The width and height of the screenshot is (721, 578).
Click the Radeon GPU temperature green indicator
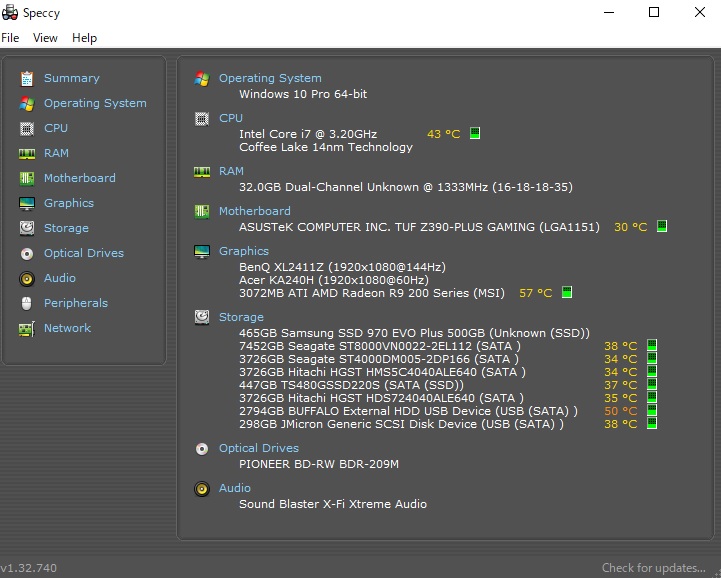[567, 292]
